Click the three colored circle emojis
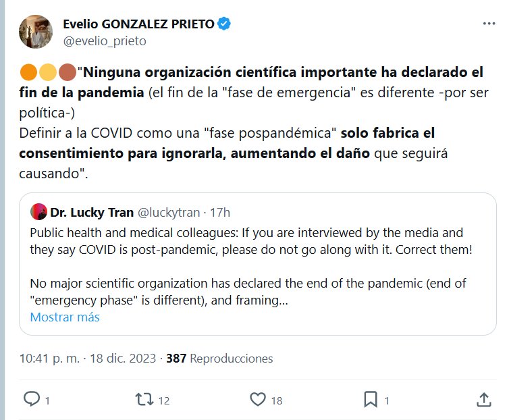The width and height of the screenshot is (509, 420). click(48, 72)
